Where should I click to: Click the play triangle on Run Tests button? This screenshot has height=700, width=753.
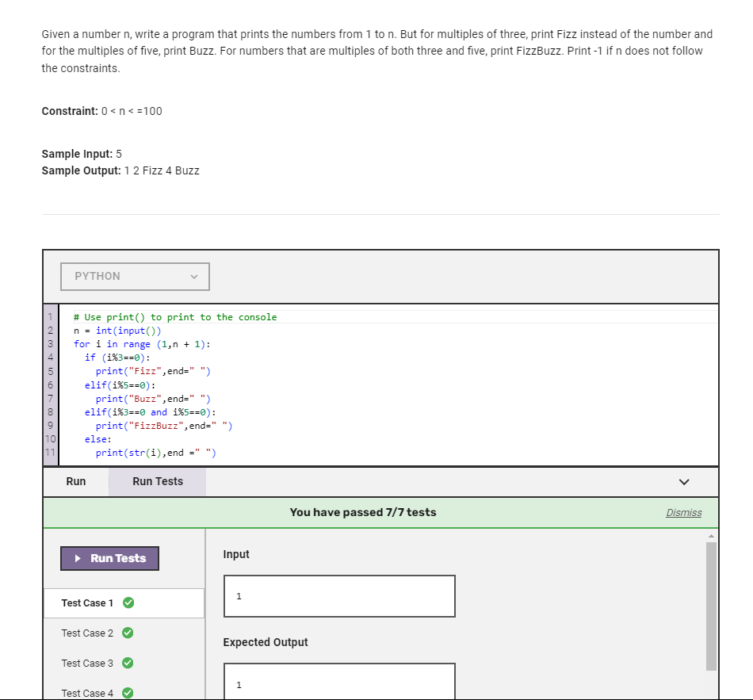[78, 558]
